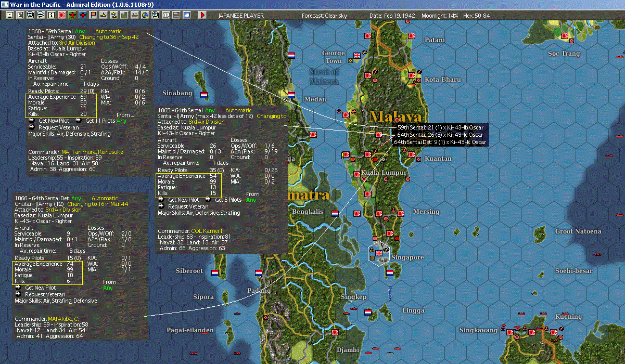Click the 'Moonlight: 14%' status text
The width and height of the screenshot is (625, 364).
coord(440,16)
